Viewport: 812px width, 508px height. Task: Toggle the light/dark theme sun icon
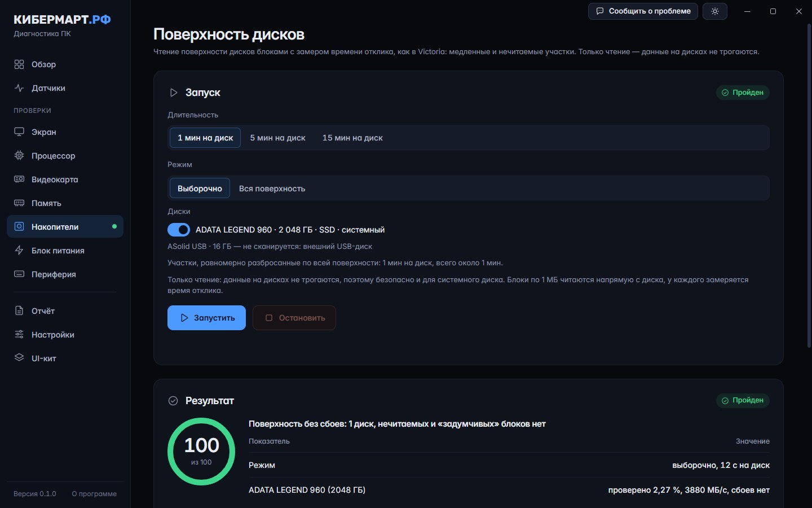[x=715, y=11]
